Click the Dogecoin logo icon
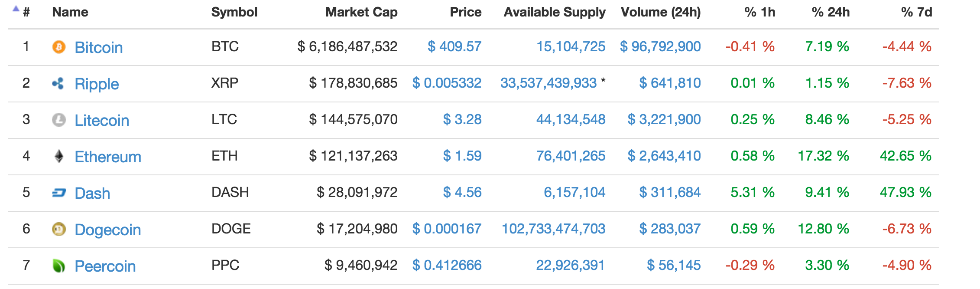Viewport: 980px width, 289px height. click(x=59, y=229)
